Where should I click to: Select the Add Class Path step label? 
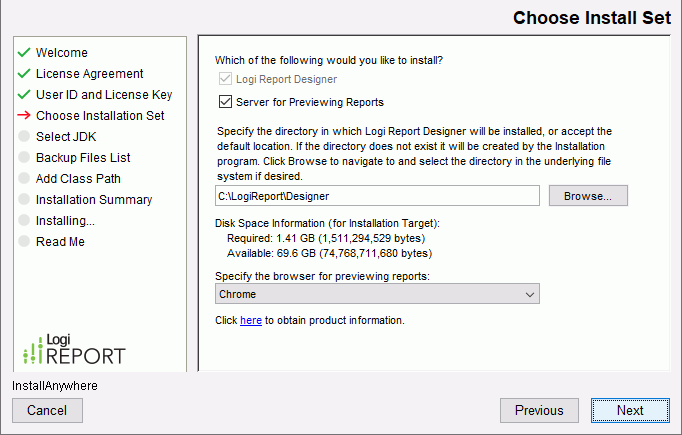click(x=78, y=179)
